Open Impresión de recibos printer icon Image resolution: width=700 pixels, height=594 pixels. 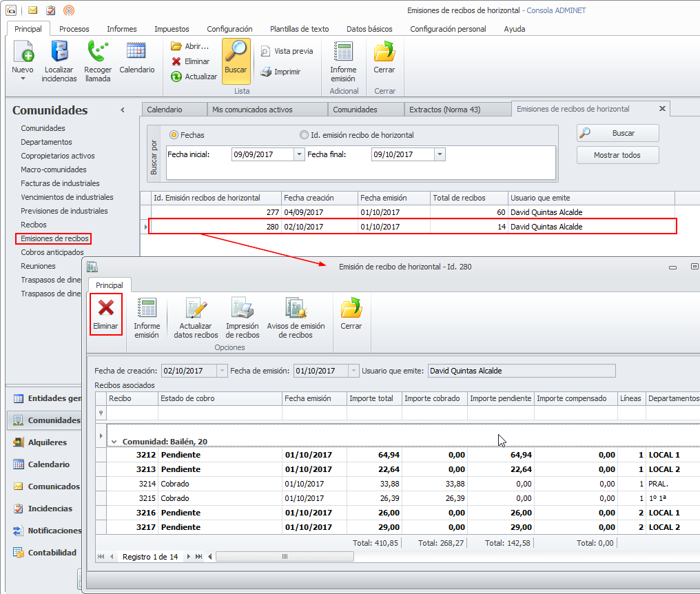(x=242, y=309)
